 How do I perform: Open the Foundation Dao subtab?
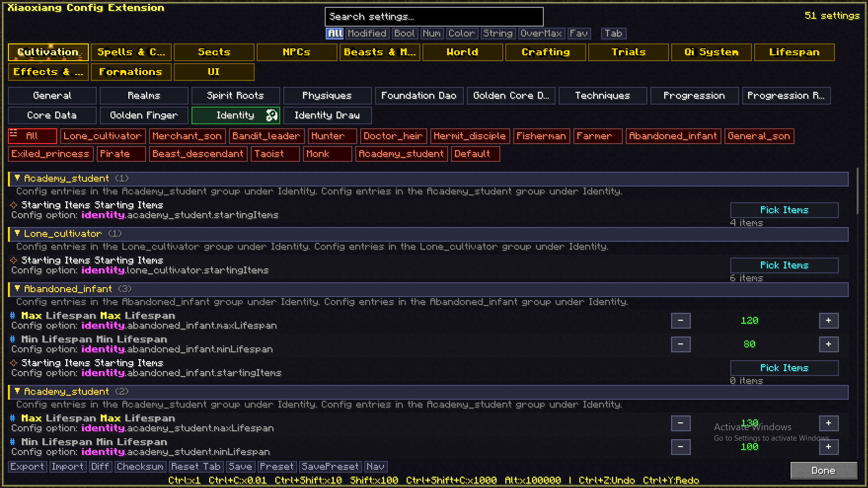[x=419, y=96]
